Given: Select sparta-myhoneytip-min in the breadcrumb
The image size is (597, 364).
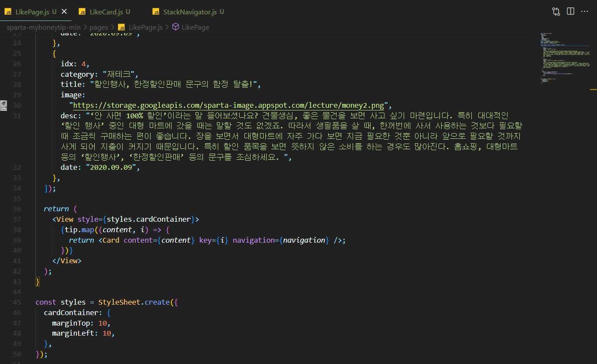Looking at the screenshot, I should (44, 27).
